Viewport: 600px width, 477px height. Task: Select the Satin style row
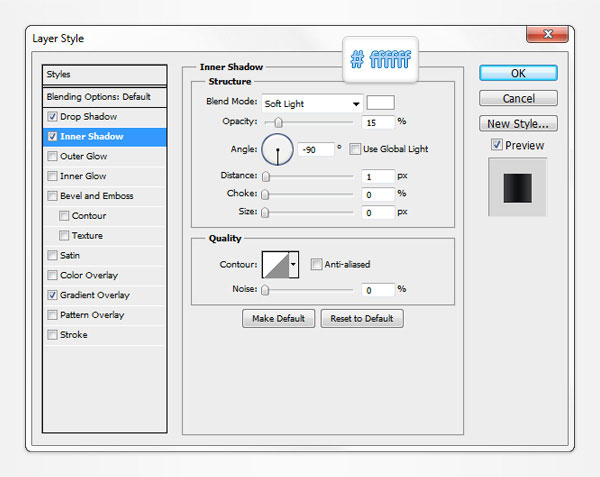click(105, 255)
